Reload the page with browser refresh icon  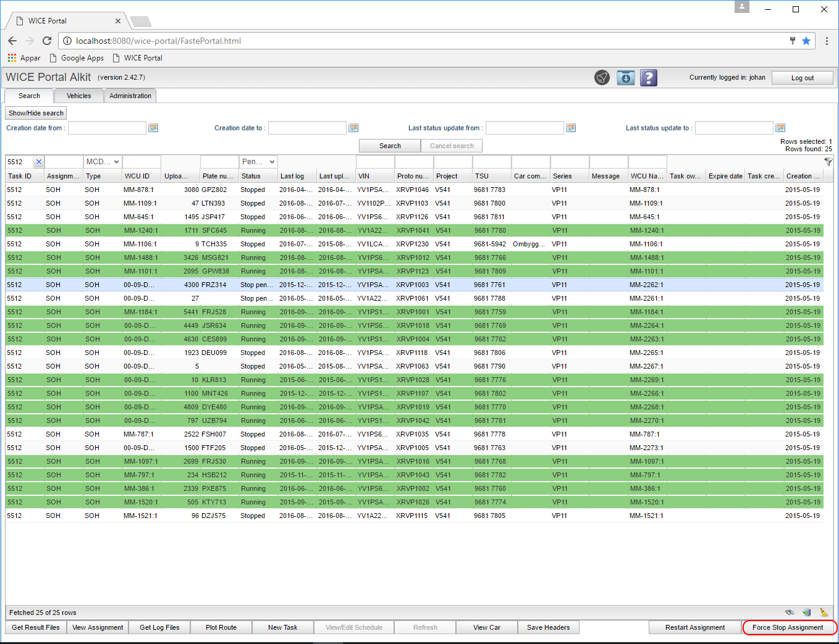pyautogui.click(x=47, y=41)
